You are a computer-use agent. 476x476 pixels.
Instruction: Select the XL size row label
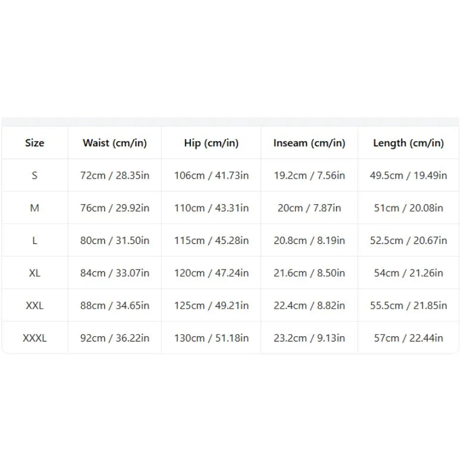[35, 273]
